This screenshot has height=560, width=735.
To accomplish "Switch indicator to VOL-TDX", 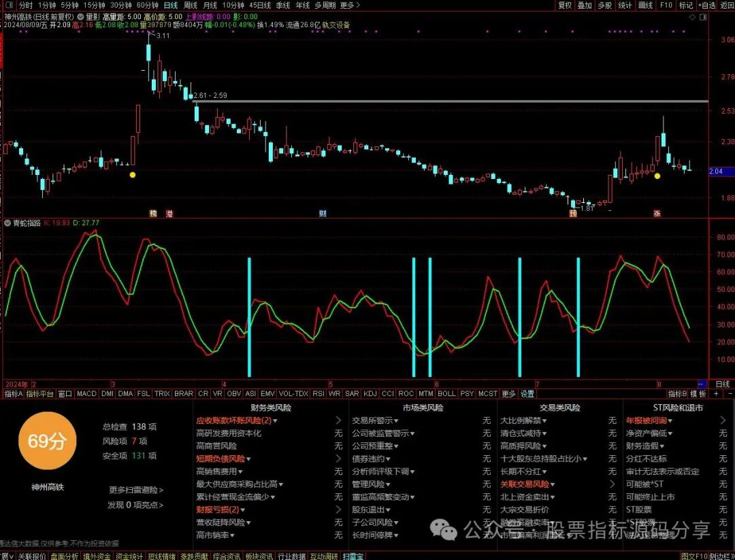I will [x=293, y=394].
